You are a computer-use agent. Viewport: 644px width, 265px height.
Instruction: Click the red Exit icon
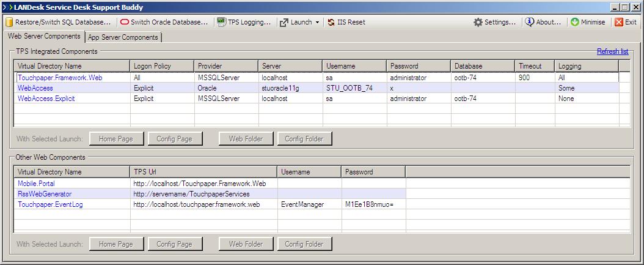pyautogui.click(x=619, y=22)
